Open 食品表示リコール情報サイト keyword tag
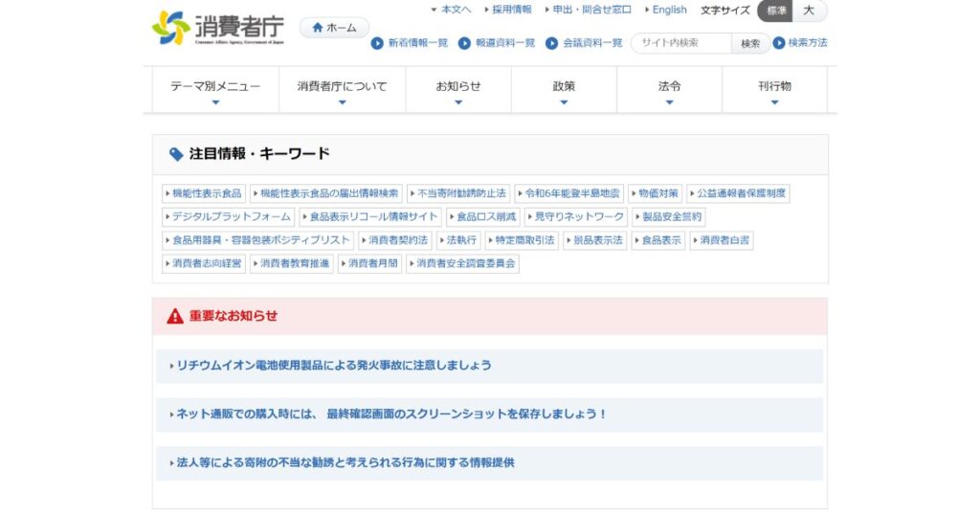 (x=370, y=217)
